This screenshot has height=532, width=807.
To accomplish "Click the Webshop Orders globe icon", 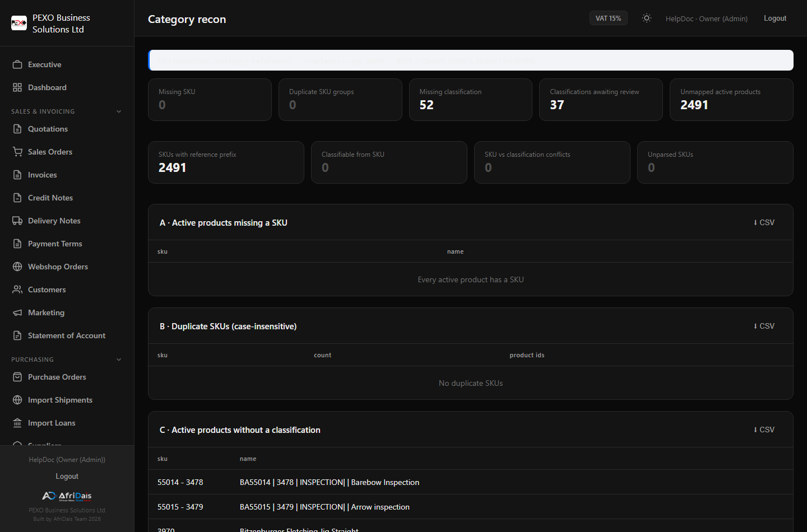I will click(17, 267).
